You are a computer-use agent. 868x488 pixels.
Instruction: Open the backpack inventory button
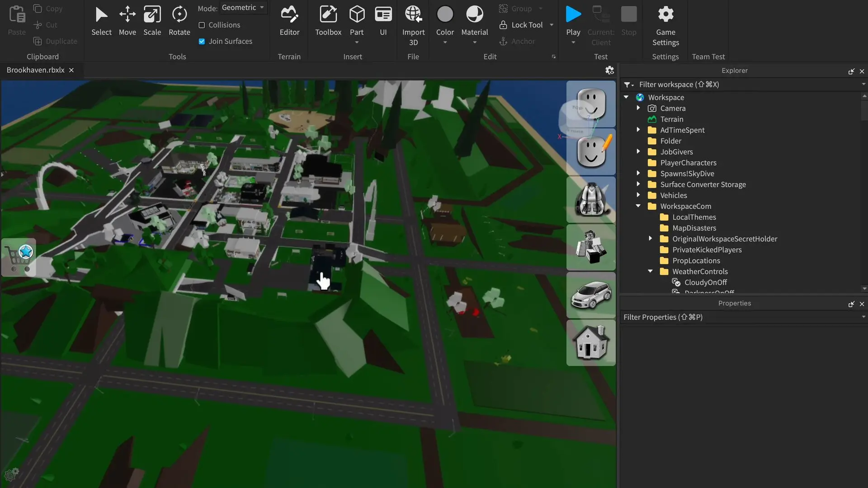coord(591,200)
